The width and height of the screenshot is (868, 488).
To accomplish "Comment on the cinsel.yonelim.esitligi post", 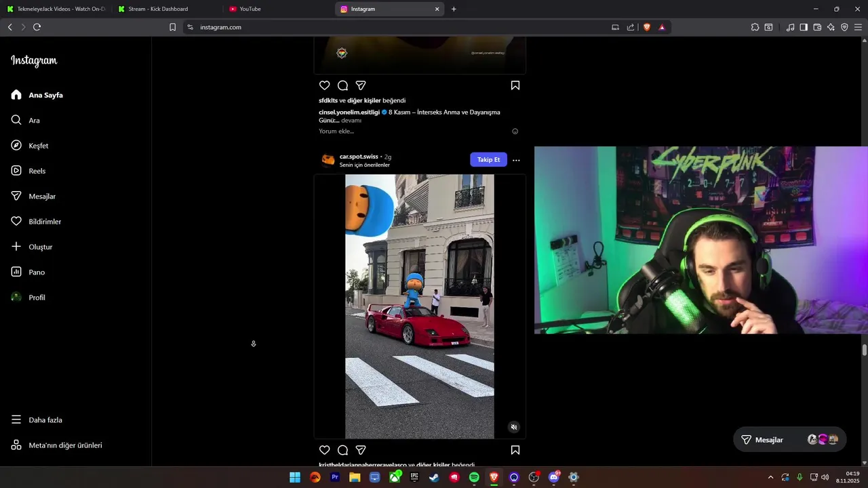I will pyautogui.click(x=342, y=85).
